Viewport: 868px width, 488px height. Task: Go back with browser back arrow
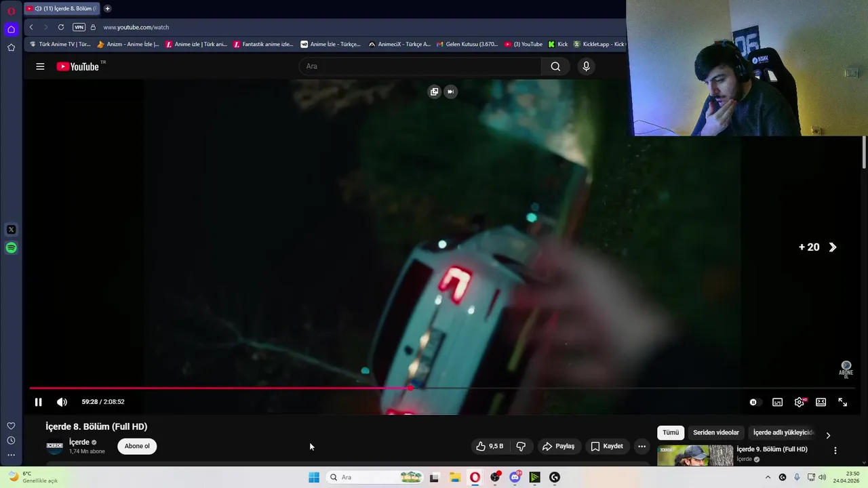click(x=31, y=27)
